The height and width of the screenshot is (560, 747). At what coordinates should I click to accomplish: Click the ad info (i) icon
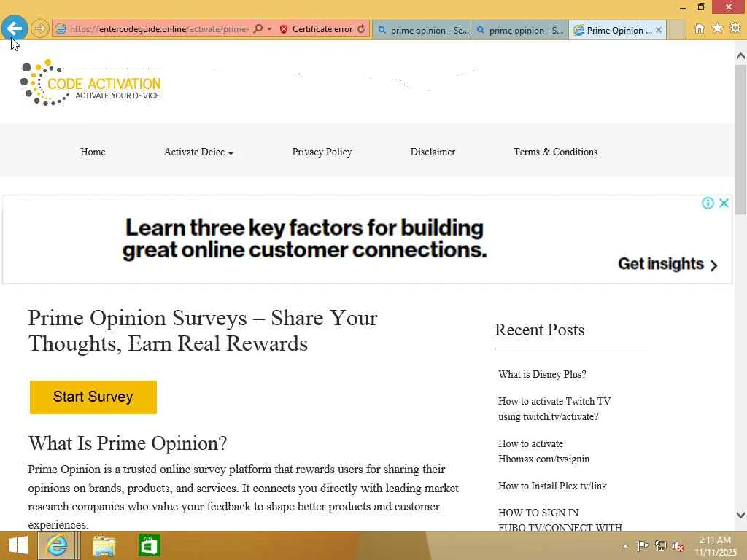point(708,203)
